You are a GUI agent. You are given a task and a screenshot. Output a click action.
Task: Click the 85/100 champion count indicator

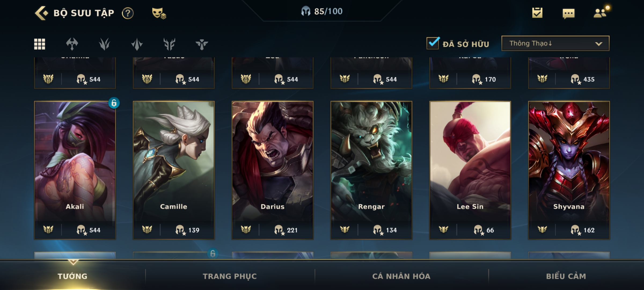tap(322, 11)
